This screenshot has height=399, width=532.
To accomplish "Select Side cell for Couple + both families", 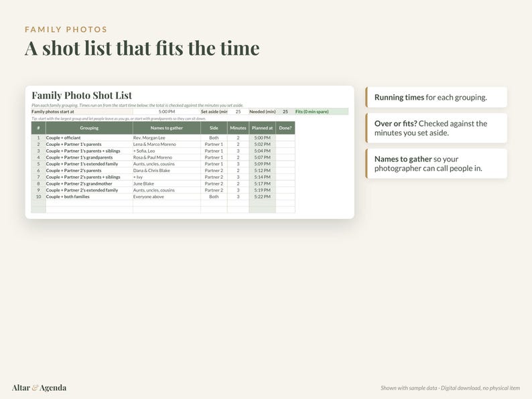I will pyautogui.click(x=214, y=197).
